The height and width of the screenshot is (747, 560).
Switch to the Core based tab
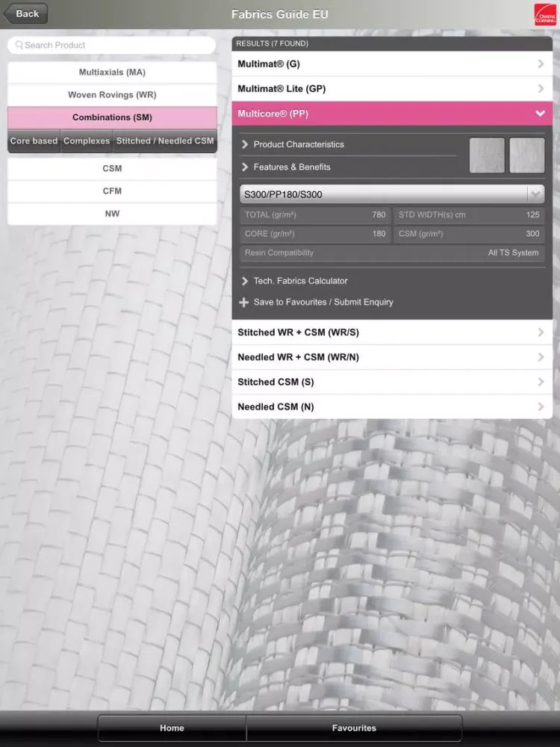pyautogui.click(x=34, y=141)
